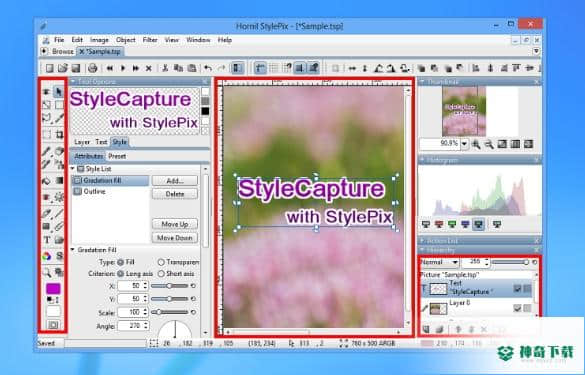Click the green channel histogram icon
The width and height of the screenshot is (585, 375).
(452, 224)
